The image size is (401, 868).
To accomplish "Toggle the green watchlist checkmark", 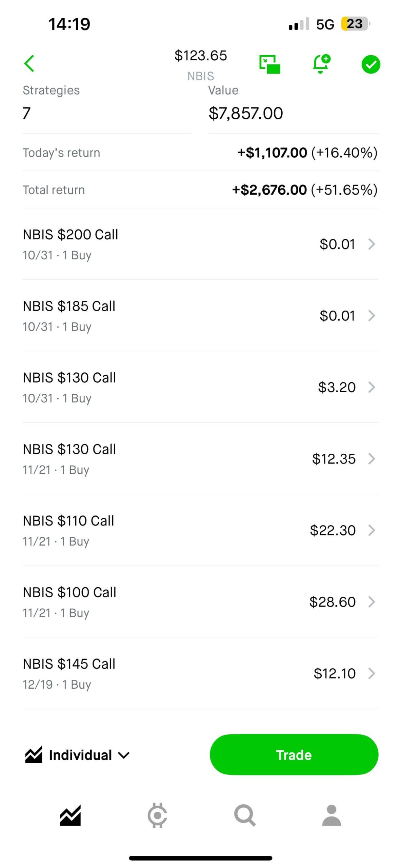I will tap(371, 64).
